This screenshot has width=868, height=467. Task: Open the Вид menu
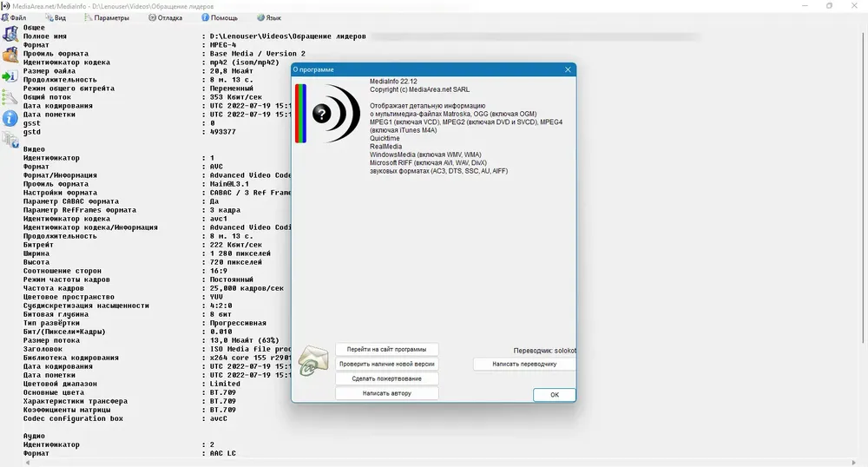click(x=56, y=17)
